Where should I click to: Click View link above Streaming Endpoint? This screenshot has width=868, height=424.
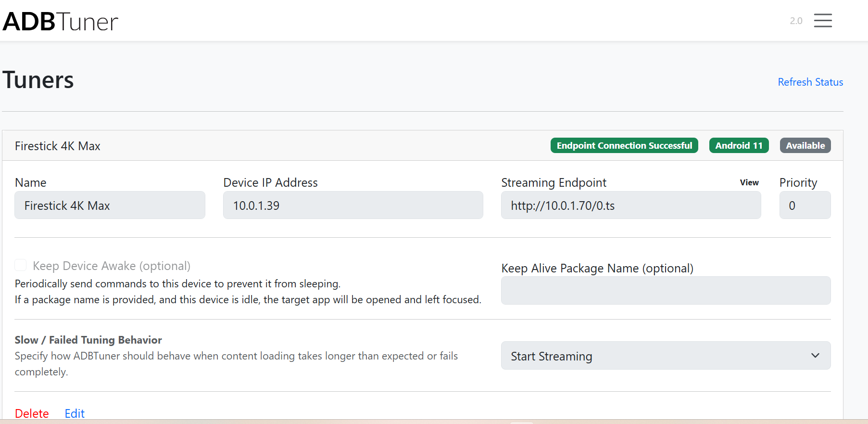(x=749, y=183)
